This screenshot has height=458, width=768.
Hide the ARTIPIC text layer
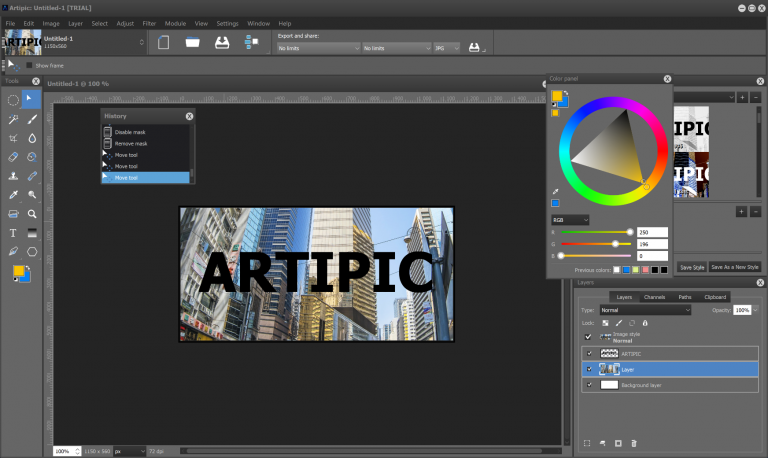tap(589, 354)
